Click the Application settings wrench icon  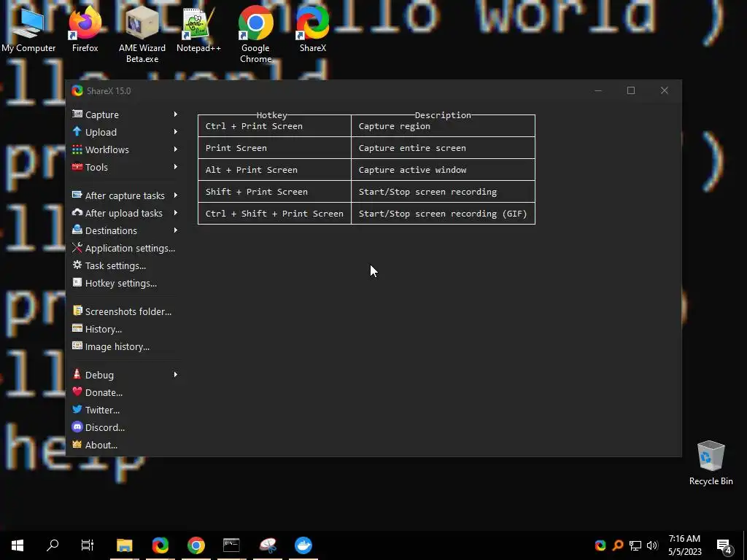[x=77, y=248]
